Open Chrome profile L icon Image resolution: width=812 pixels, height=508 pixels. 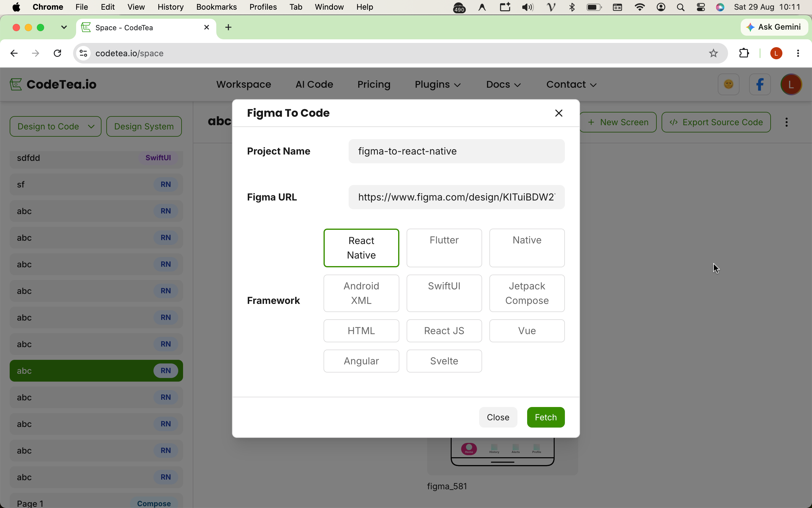(776, 53)
